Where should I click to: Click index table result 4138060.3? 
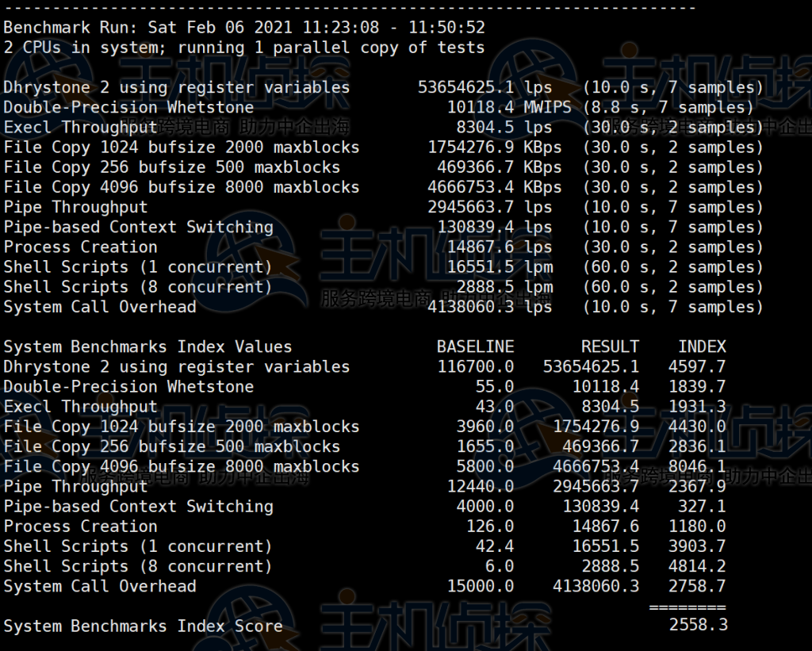point(596,586)
